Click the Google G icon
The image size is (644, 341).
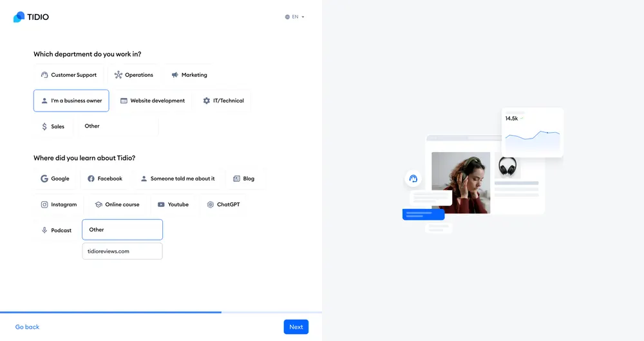pyautogui.click(x=44, y=179)
